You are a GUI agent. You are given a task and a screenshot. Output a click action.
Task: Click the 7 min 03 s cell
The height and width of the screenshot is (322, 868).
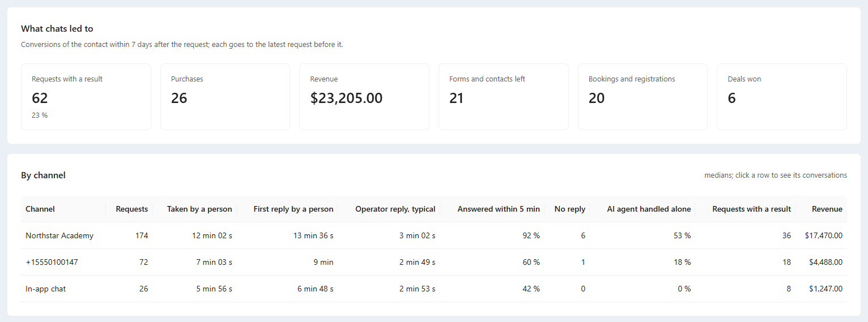[x=214, y=262]
